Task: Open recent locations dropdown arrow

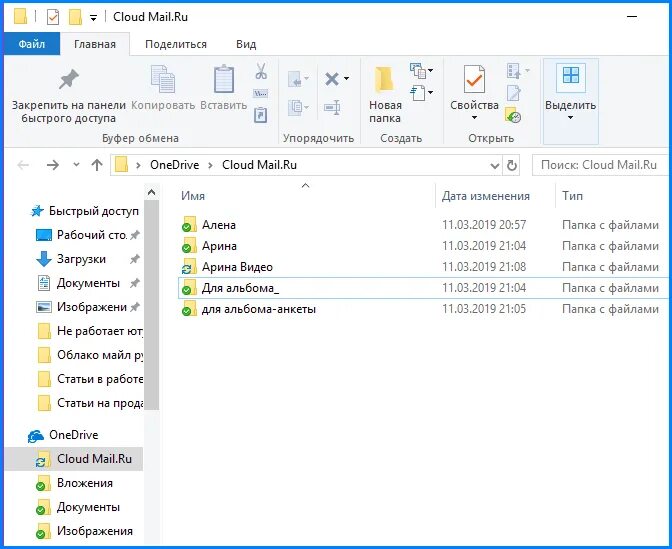Action: click(76, 165)
